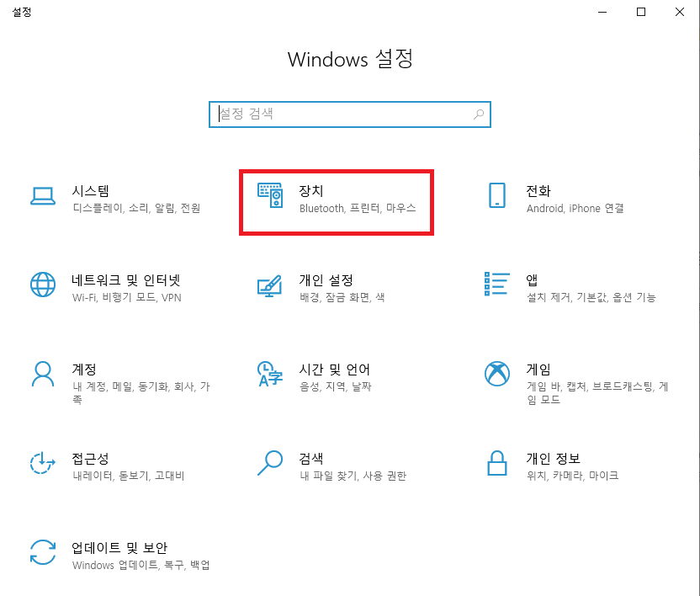Click the text 'Android, iPhone 연결'

[x=575, y=208]
